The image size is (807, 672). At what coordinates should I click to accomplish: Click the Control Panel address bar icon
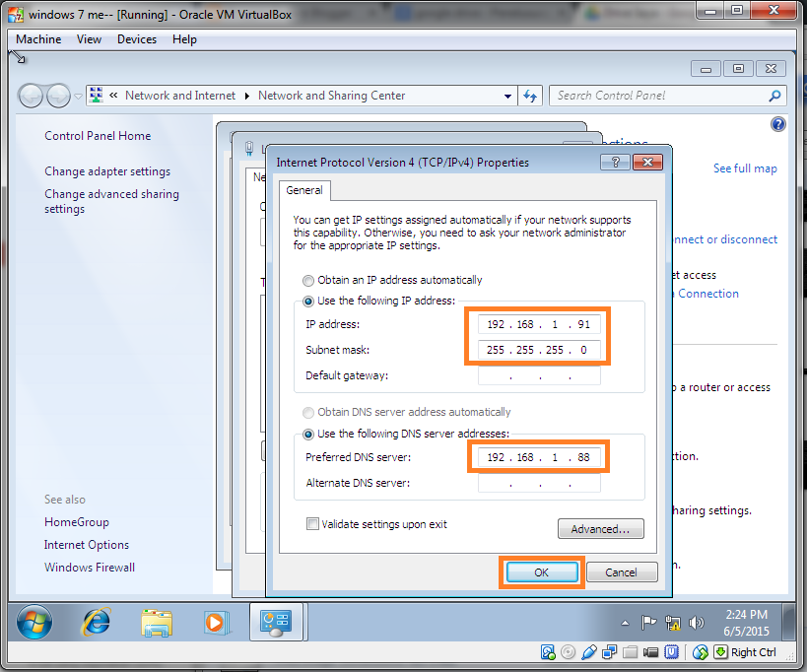[97, 96]
